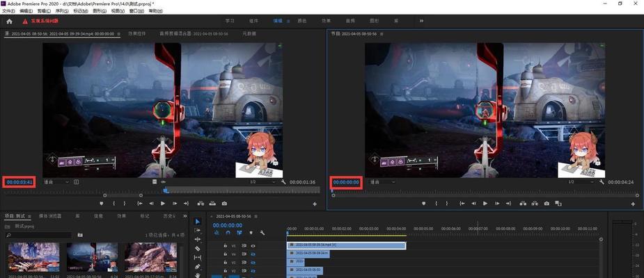Open 窗口(W) menu
Viewport: 644px width, 278px height.
click(x=136, y=11)
